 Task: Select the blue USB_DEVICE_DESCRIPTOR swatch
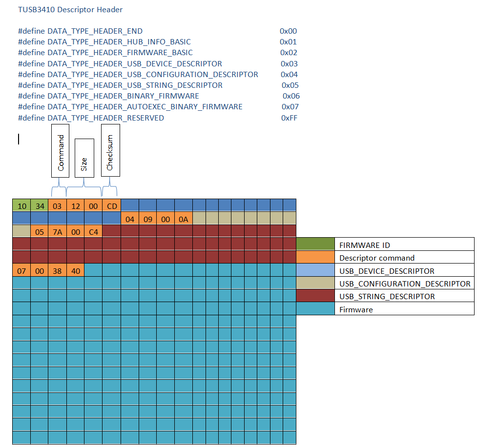coord(314,270)
